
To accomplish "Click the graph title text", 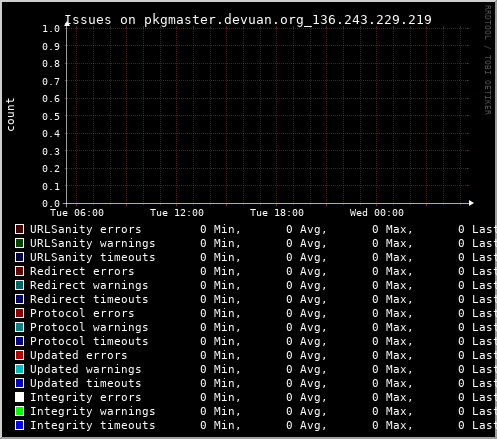I will coord(248,20).
